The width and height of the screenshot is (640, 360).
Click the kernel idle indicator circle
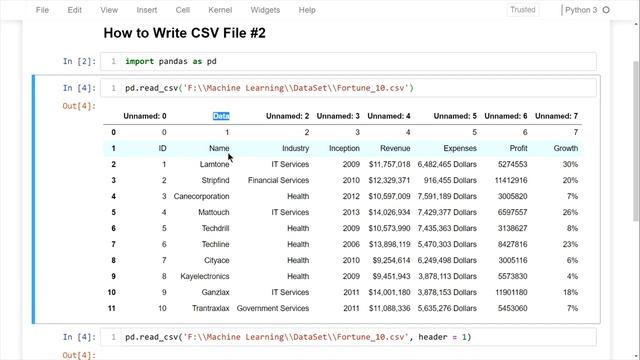[x=606, y=10]
